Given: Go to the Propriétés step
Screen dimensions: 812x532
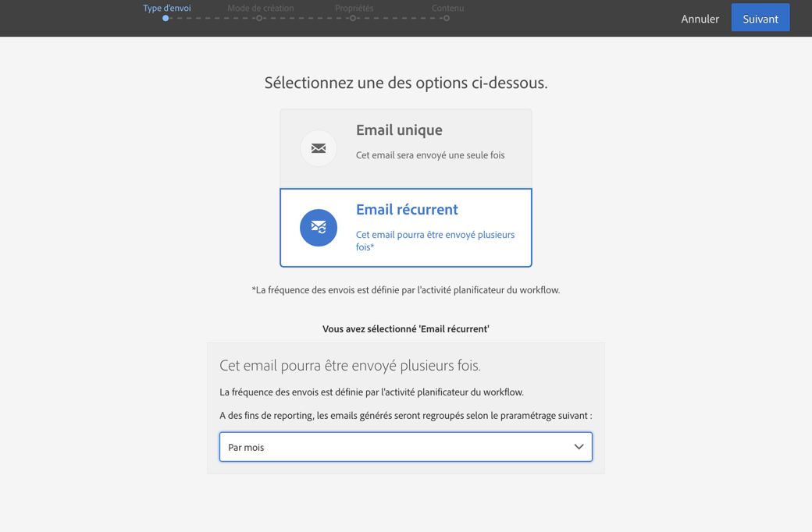Looking at the screenshot, I should click(x=354, y=9).
